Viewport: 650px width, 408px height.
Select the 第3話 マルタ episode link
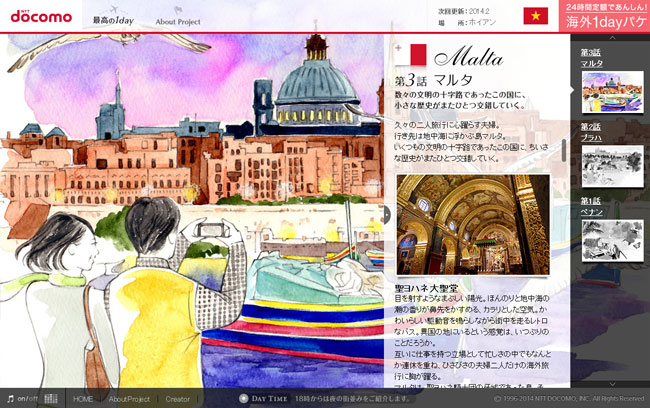click(x=592, y=58)
